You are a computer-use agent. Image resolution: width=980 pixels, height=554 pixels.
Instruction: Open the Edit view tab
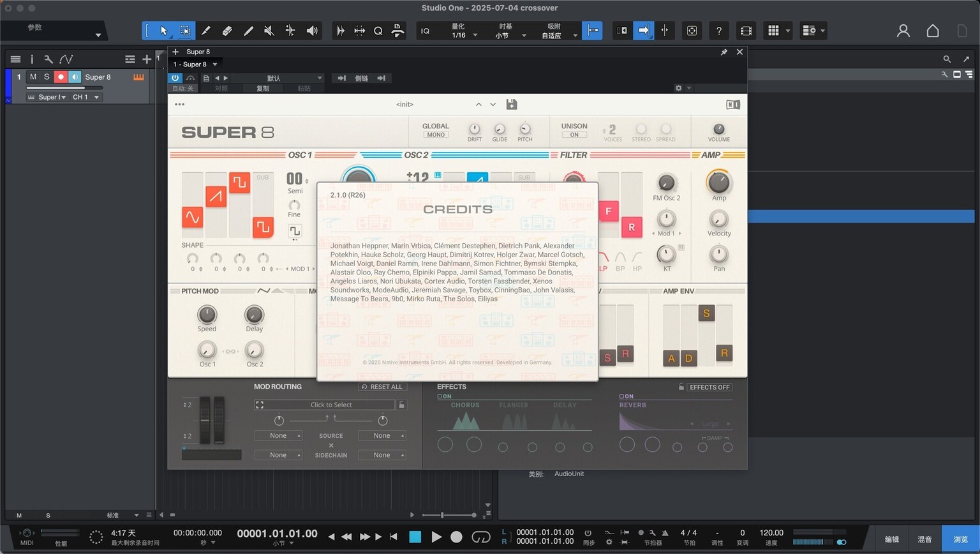891,539
